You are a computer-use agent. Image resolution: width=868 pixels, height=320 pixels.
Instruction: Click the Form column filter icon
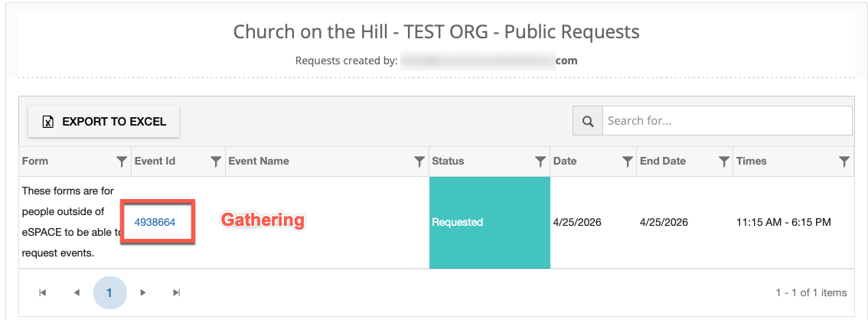121,162
